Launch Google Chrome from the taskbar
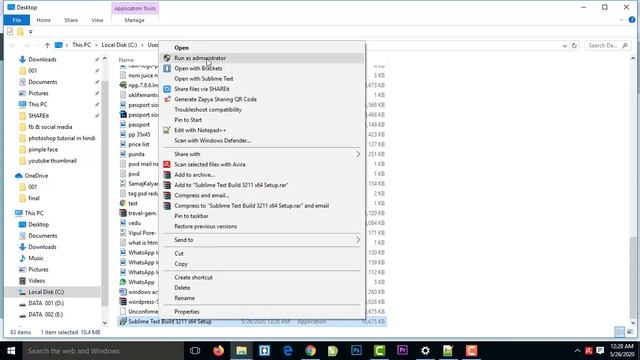This screenshot has height=360, width=640. click(x=311, y=351)
